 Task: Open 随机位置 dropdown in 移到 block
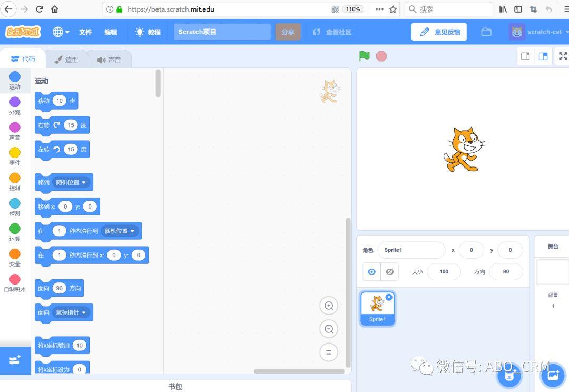tap(71, 182)
